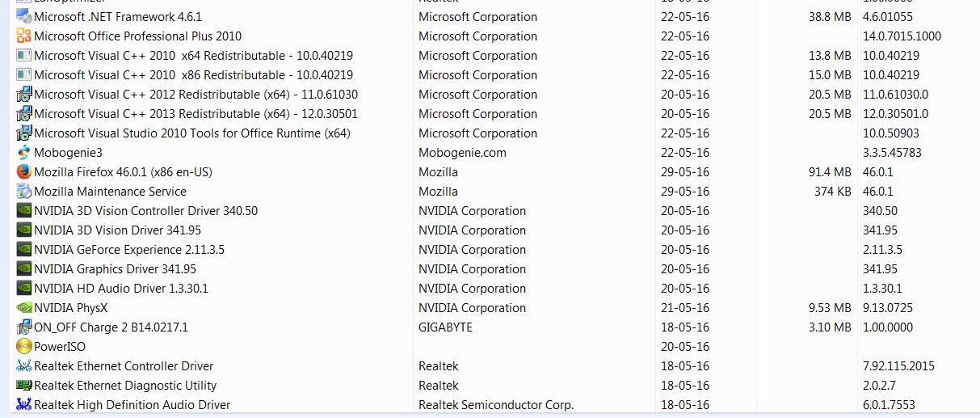
Task: Click version 10.0.50903 cell
Action: pos(891,133)
